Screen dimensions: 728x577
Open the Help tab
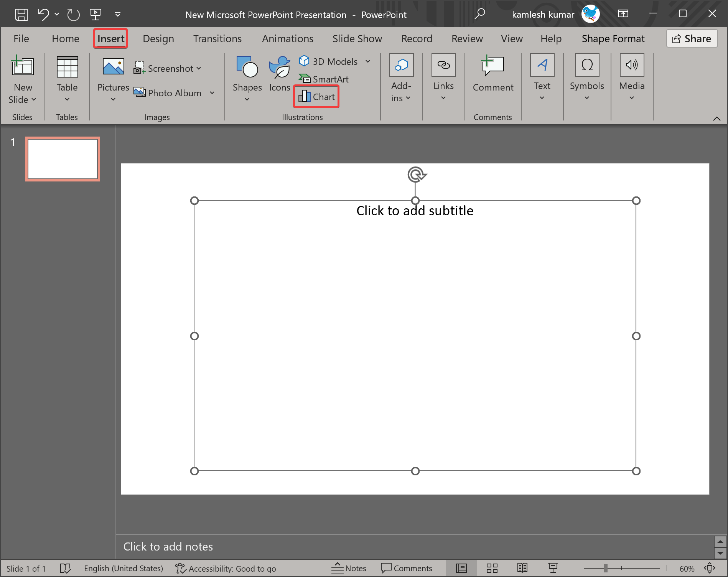551,39
